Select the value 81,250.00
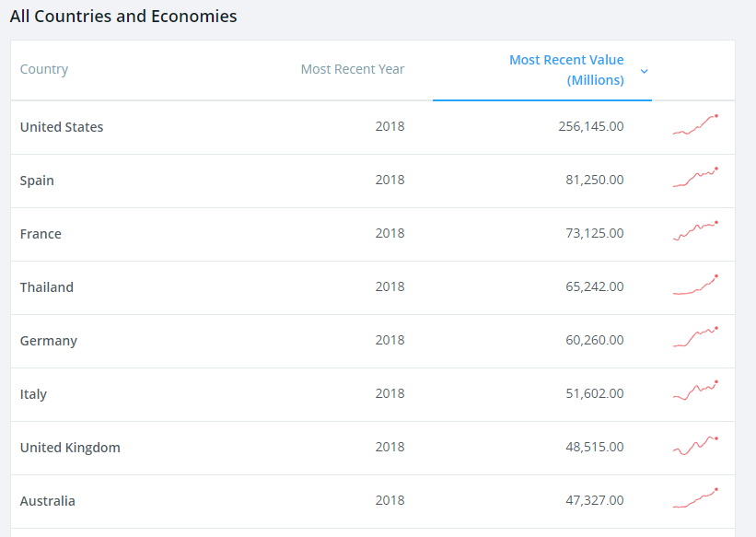 595,180
